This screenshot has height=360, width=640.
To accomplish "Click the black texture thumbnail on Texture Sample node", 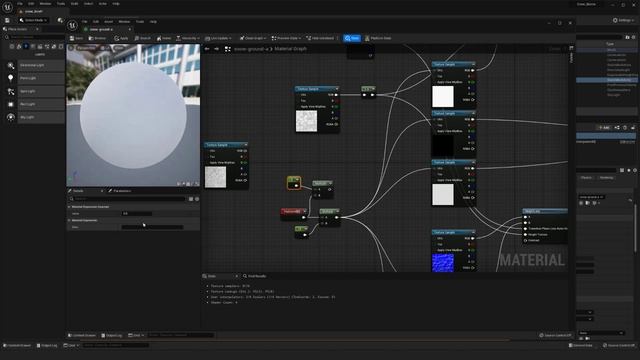I will 443,146.
